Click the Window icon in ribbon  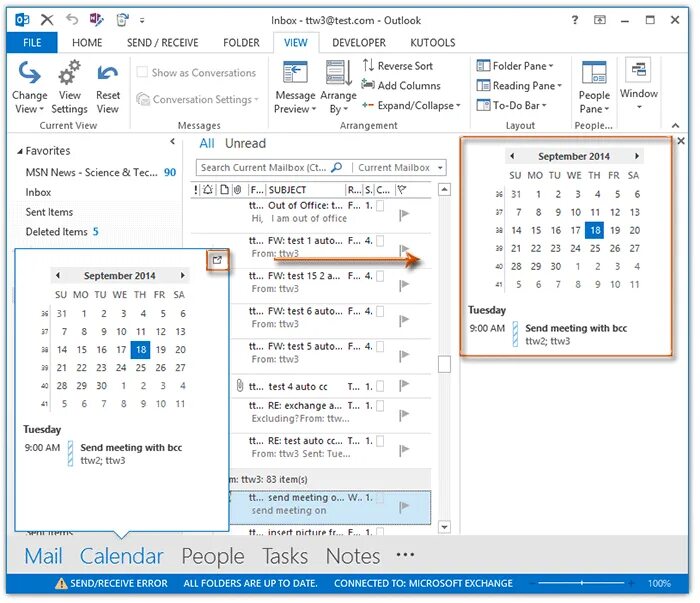click(x=638, y=70)
